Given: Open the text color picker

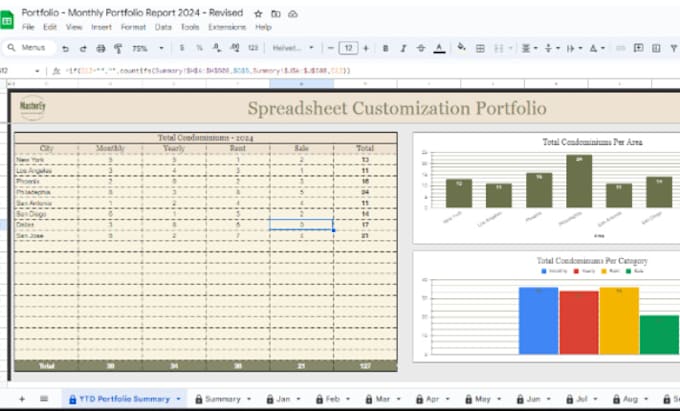Looking at the screenshot, I should click(x=439, y=48).
